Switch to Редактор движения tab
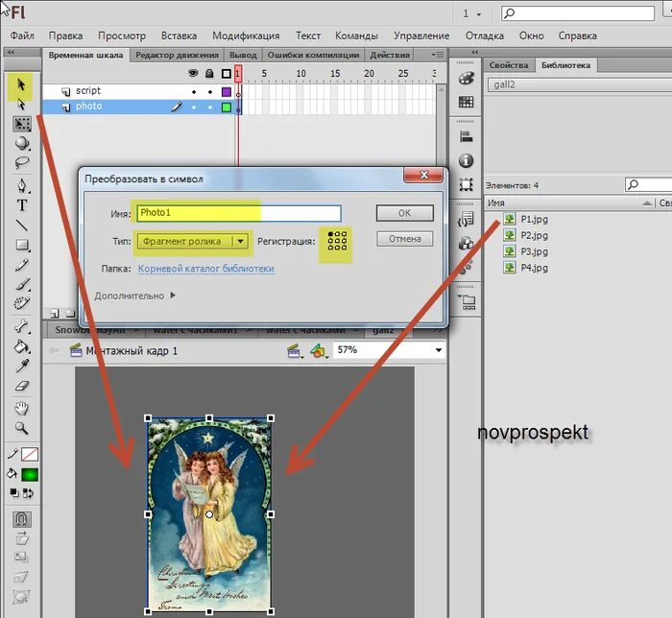This screenshot has height=618, width=672. click(177, 56)
